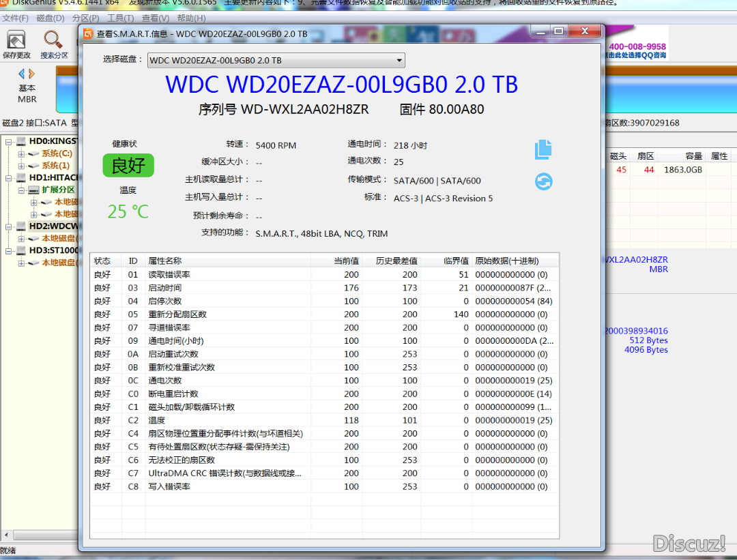Open the 文件(F) menu
The width and height of the screenshot is (737, 560).
pyautogui.click(x=15, y=18)
